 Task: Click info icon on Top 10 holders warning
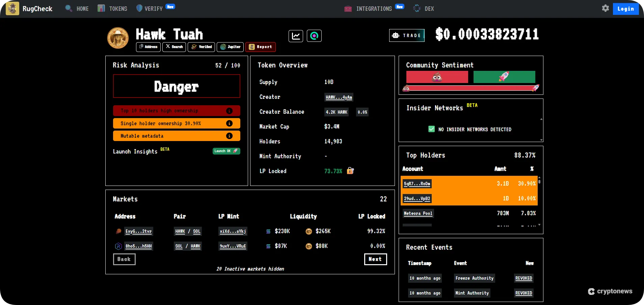tap(229, 111)
